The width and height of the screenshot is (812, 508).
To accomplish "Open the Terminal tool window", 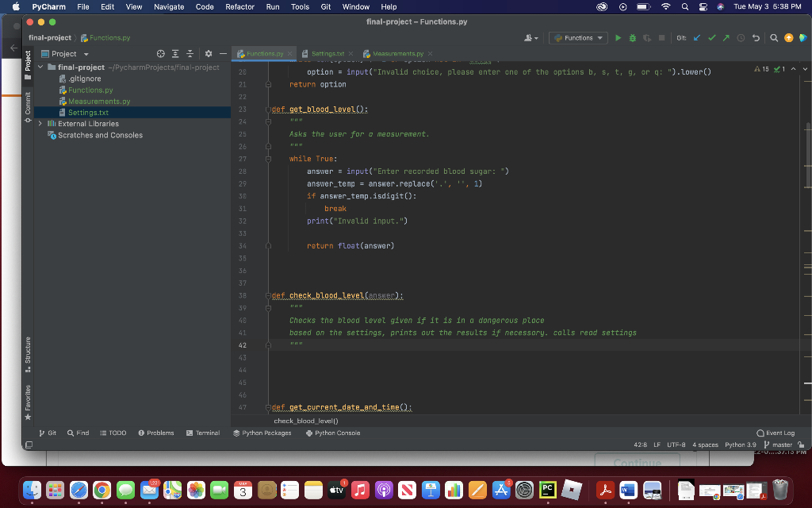I will pyautogui.click(x=205, y=433).
